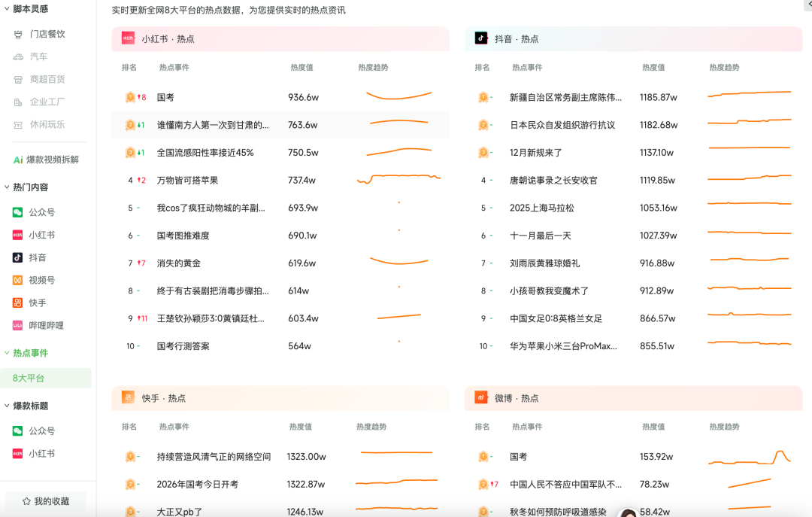Click the Ai icon beside 爆款视频拆解
This screenshot has height=517, width=812.
18,160
